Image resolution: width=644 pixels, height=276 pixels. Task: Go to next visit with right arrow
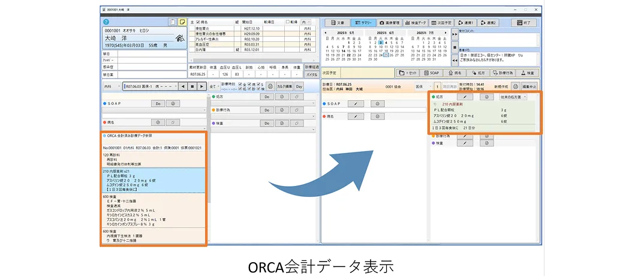point(201,86)
